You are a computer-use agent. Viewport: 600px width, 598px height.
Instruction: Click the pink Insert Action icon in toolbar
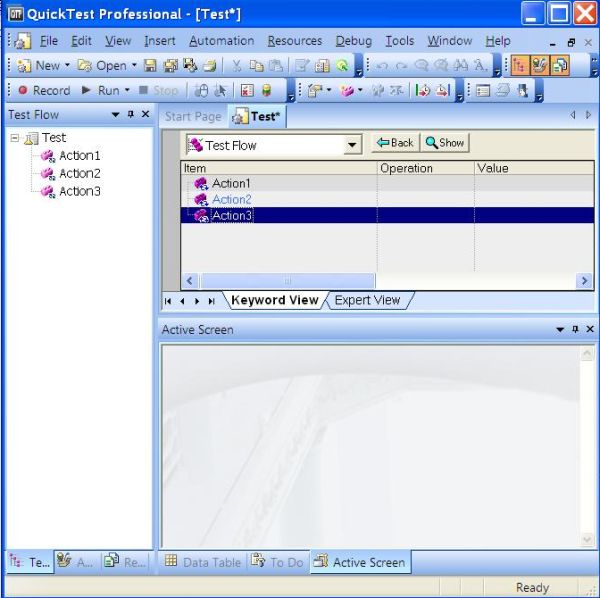click(x=347, y=91)
